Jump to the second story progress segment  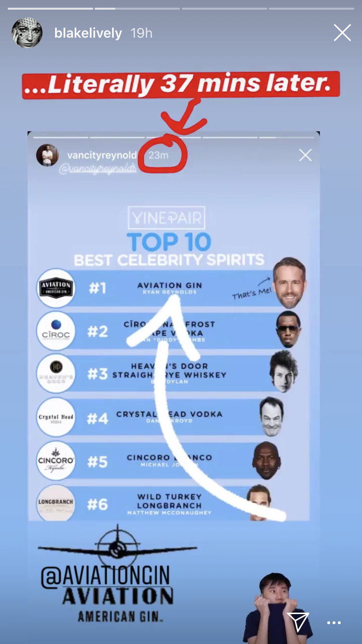coord(137,9)
